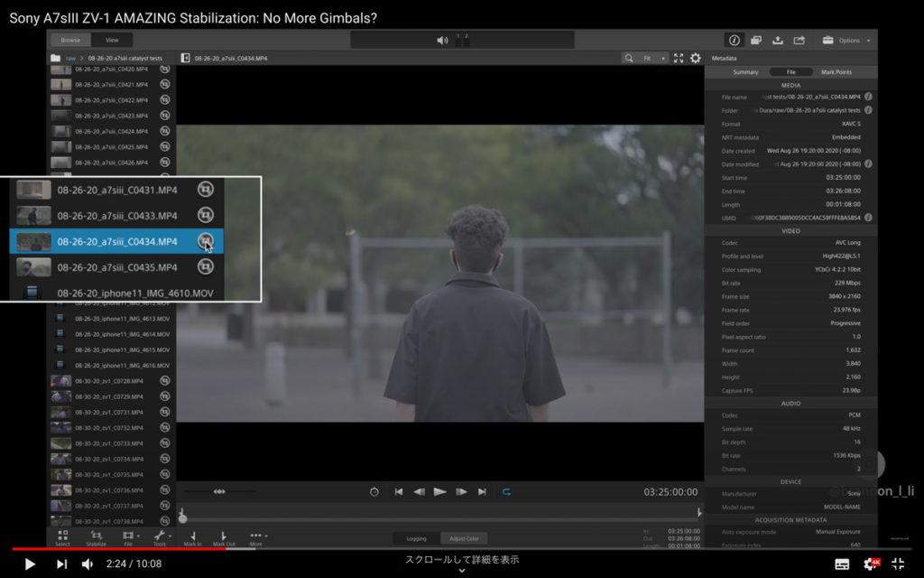Switch to the Summary metadata tab
This screenshot has width=924, height=578.
(745, 72)
